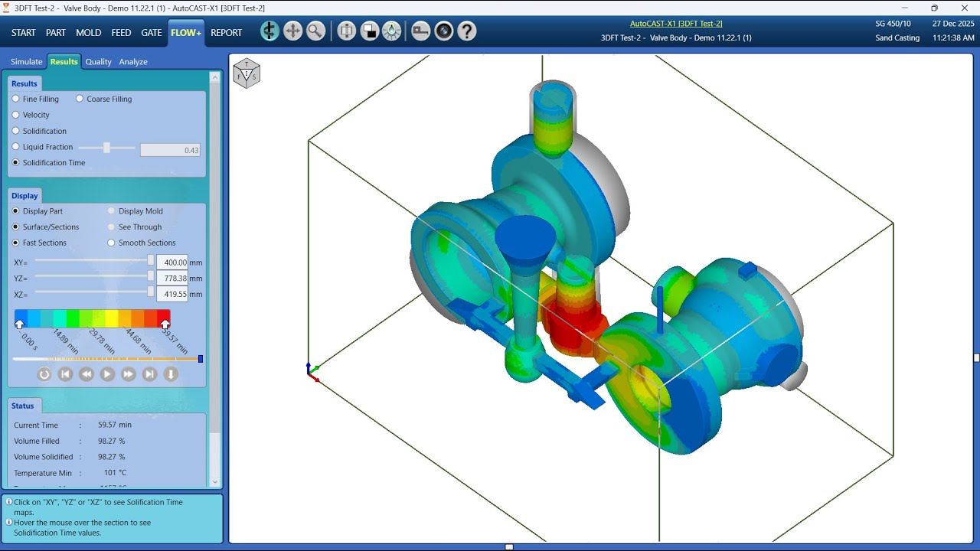The height and width of the screenshot is (551, 980).
Task: Click the YZ= section label
Action: coord(21,279)
